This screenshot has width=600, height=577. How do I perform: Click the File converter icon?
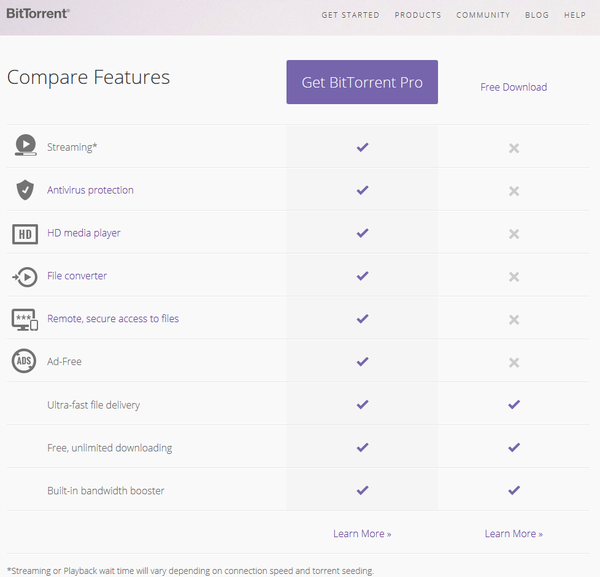(25, 276)
